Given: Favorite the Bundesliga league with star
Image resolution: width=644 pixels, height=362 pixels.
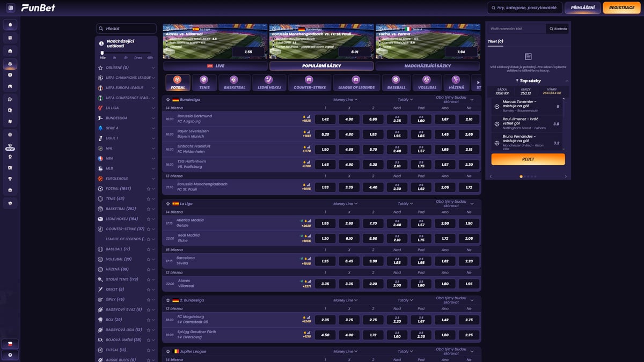Looking at the screenshot, I should pyautogui.click(x=168, y=100).
